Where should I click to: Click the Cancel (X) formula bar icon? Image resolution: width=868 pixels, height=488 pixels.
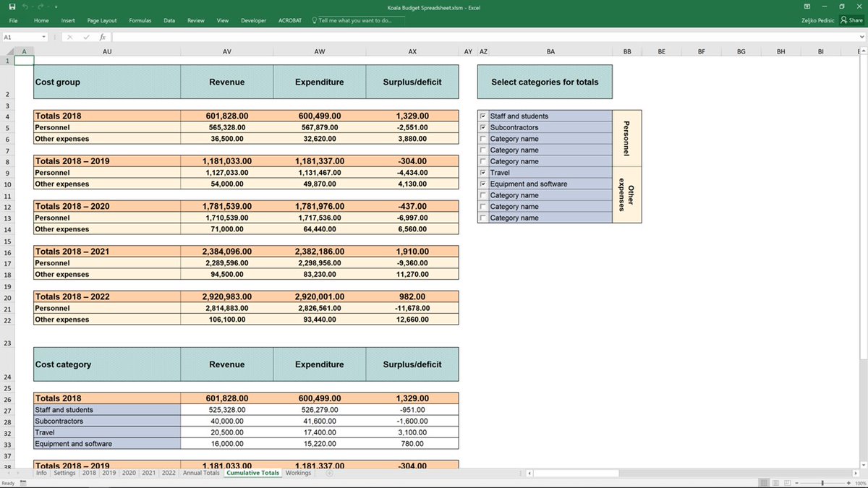click(x=70, y=37)
